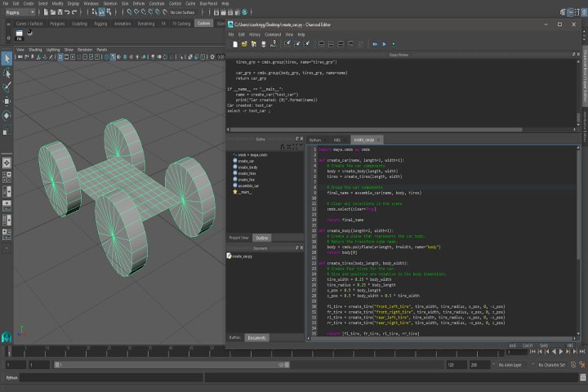The image size is (588, 392).
Task: Select the arrow Select tool in Maya toolbox
Action: pyautogui.click(x=7, y=59)
